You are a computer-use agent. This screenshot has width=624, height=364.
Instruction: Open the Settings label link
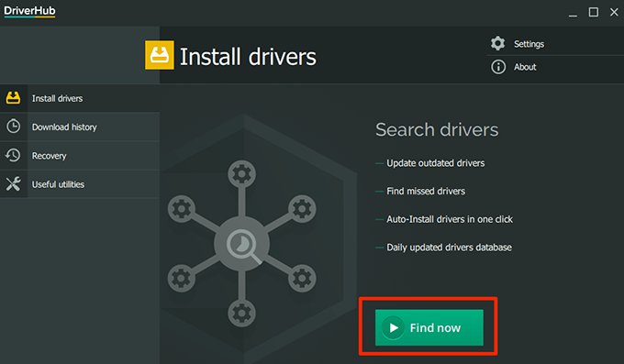coord(529,44)
